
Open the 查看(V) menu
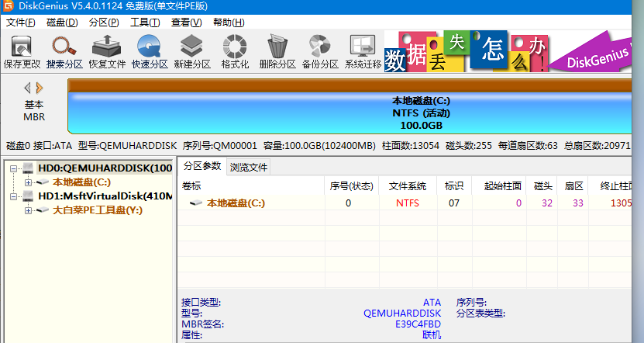click(x=187, y=23)
